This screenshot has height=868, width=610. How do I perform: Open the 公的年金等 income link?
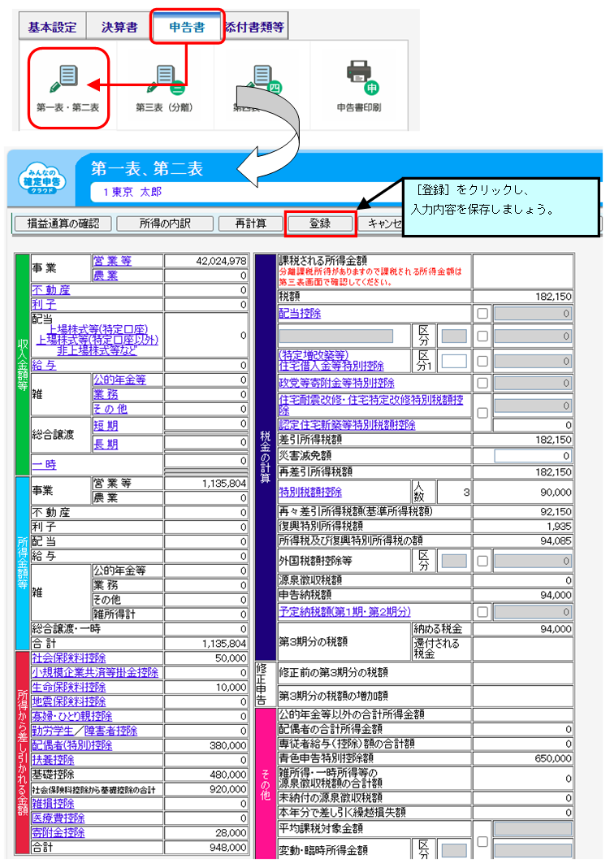(119, 380)
